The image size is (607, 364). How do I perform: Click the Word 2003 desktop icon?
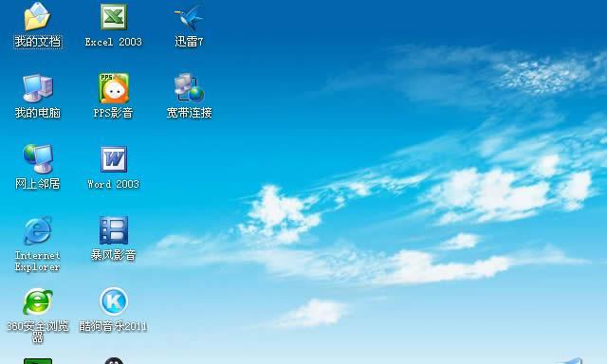tap(114, 159)
